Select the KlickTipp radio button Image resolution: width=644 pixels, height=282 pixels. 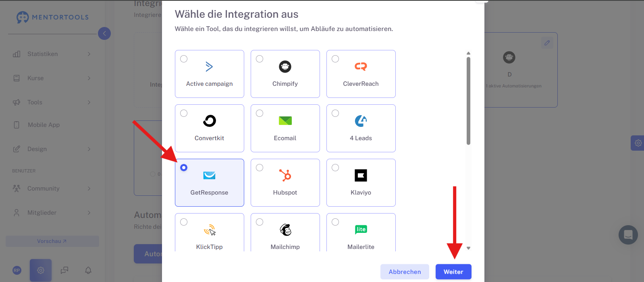coord(184,222)
